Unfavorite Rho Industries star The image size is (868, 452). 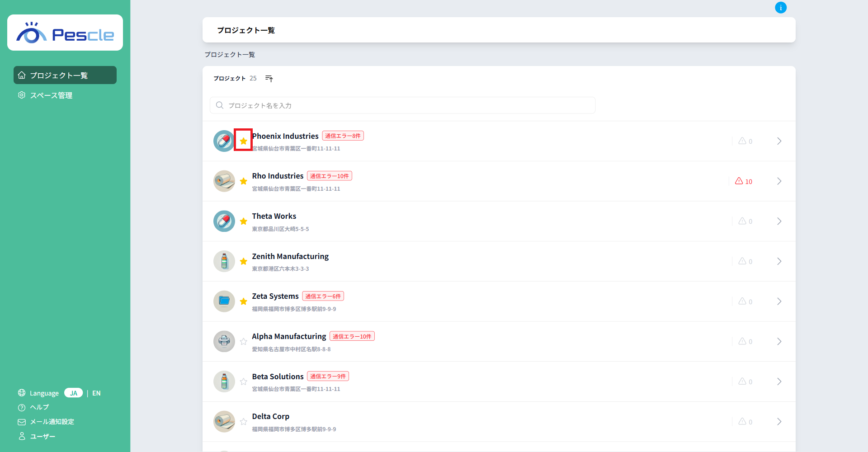243,181
